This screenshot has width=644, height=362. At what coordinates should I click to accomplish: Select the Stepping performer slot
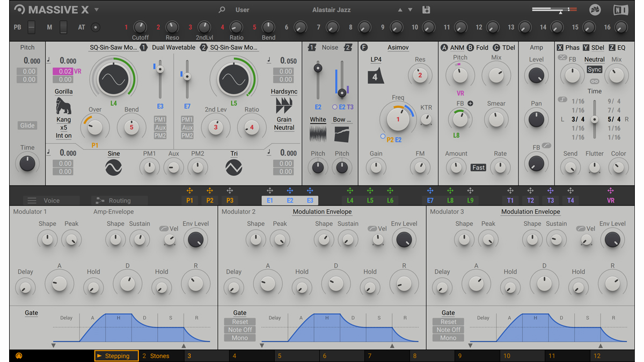(x=116, y=356)
